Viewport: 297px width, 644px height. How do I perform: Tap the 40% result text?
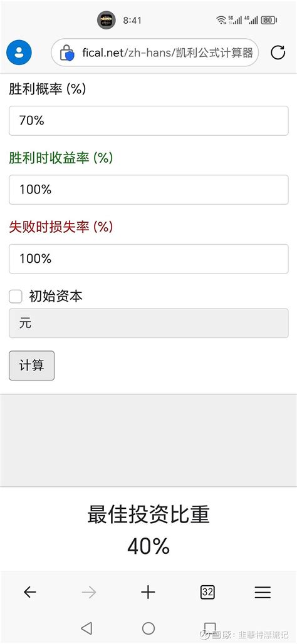pyautogui.click(x=148, y=546)
